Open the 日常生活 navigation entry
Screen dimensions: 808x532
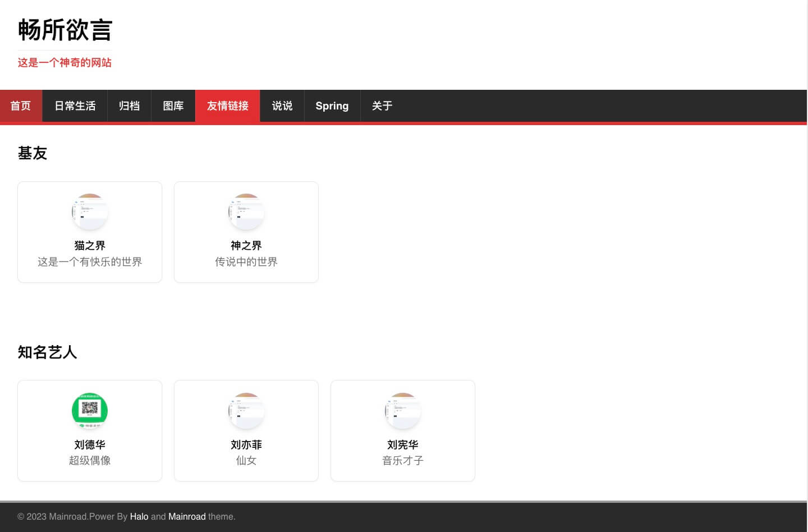pyautogui.click(x=75, y=106)
